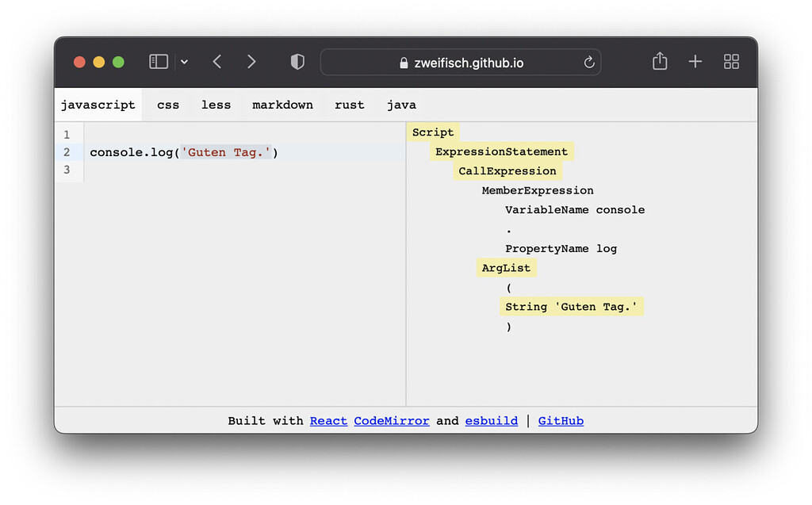The image size is (812, 505).
Task: Collapse the ArgList node
Action: [506, 267]
